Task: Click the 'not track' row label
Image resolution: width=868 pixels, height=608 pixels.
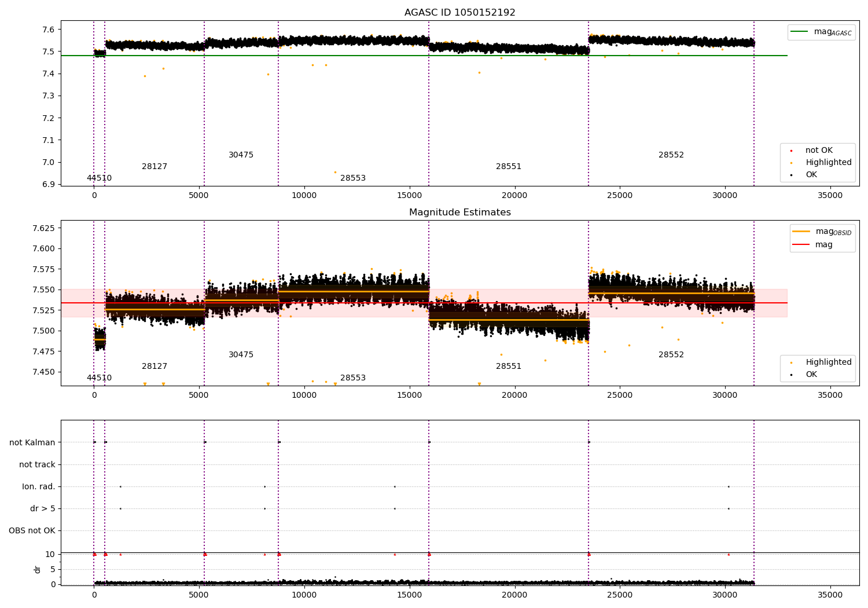Action: tap(37, 465)
